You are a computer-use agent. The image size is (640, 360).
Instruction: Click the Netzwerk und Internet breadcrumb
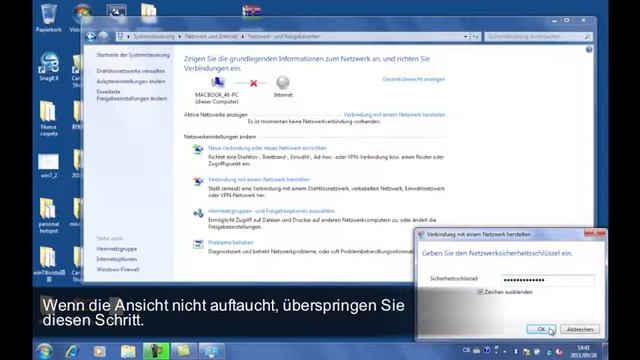[211, 36]
